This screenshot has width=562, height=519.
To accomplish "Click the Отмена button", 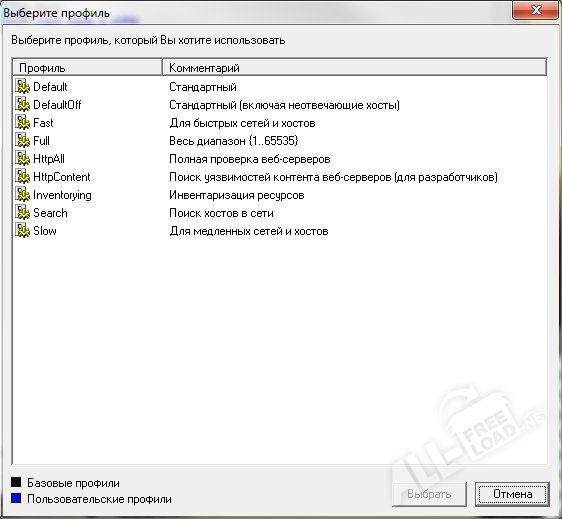I will (512, 494).
